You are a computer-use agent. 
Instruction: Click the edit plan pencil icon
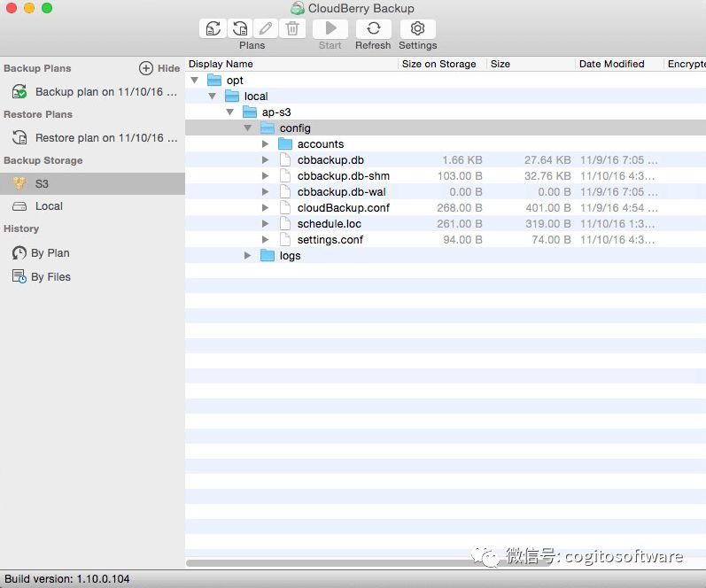(266, 29)
